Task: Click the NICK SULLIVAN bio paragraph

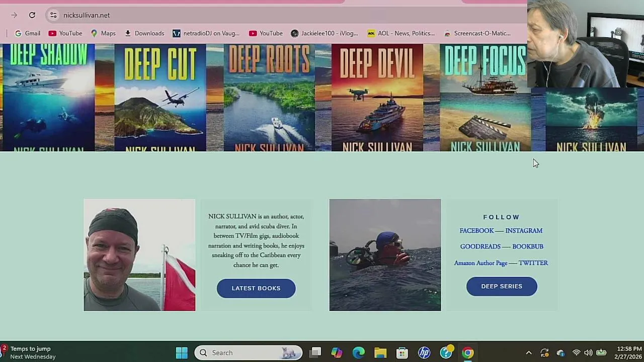Action: click(x=256, y=241)
